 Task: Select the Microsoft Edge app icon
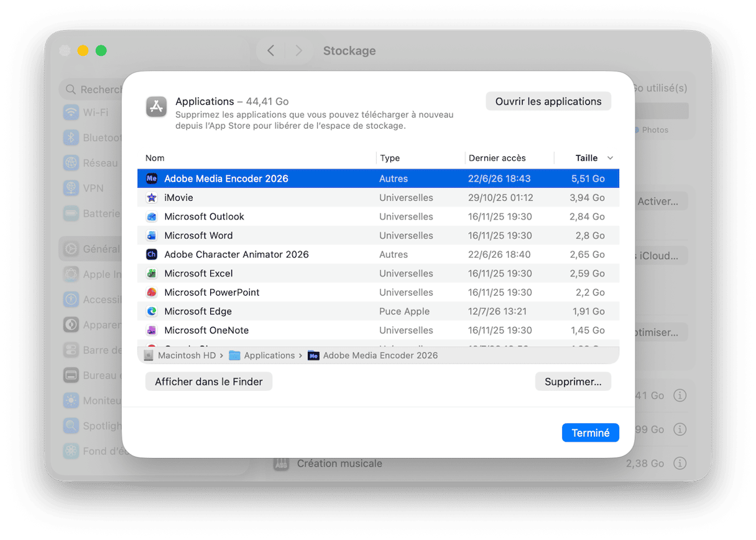[152, 311]
